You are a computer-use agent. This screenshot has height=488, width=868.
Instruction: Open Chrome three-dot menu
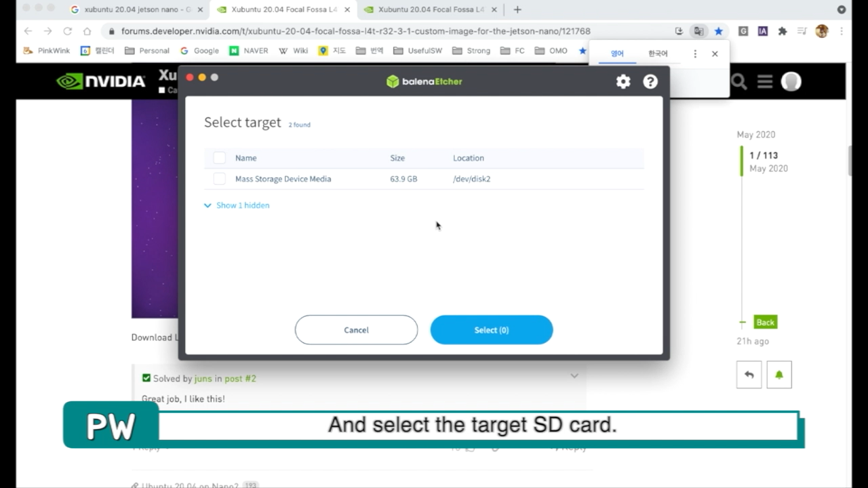pos(842,31)
